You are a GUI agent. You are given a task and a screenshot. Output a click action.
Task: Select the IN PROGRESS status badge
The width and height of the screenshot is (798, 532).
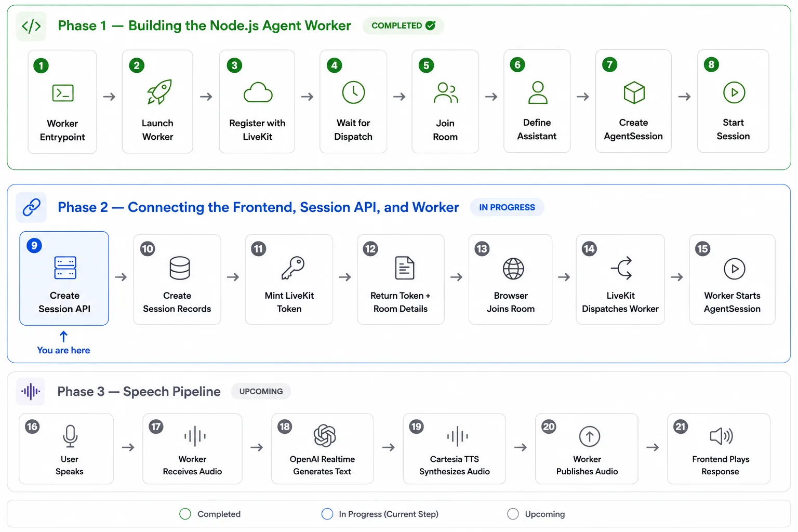pos(507,207)
